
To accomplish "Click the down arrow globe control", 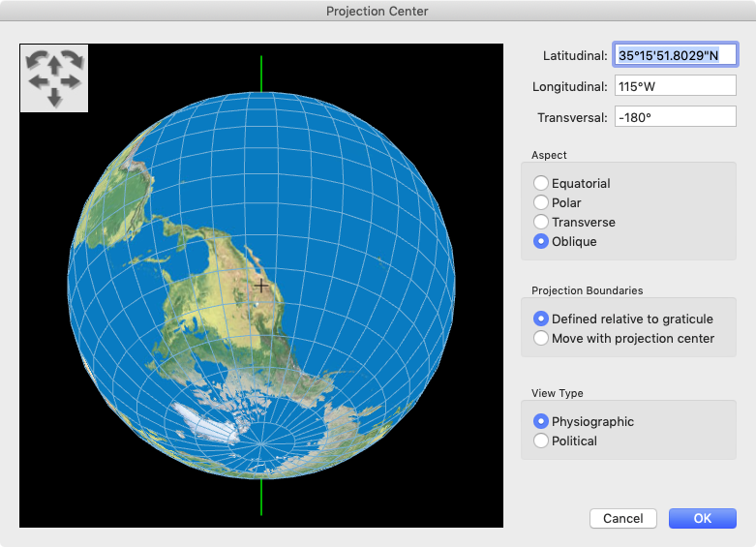I will coord(54,98).
